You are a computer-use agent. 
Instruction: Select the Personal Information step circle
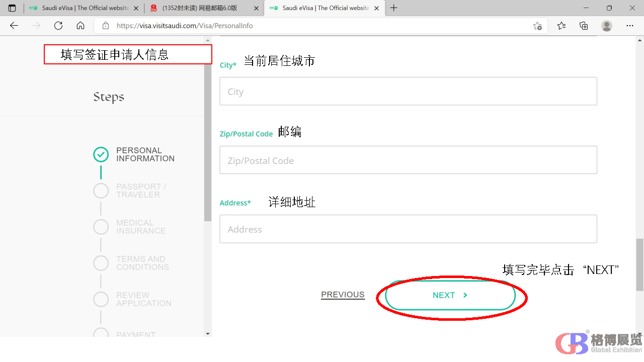point(101,154)
